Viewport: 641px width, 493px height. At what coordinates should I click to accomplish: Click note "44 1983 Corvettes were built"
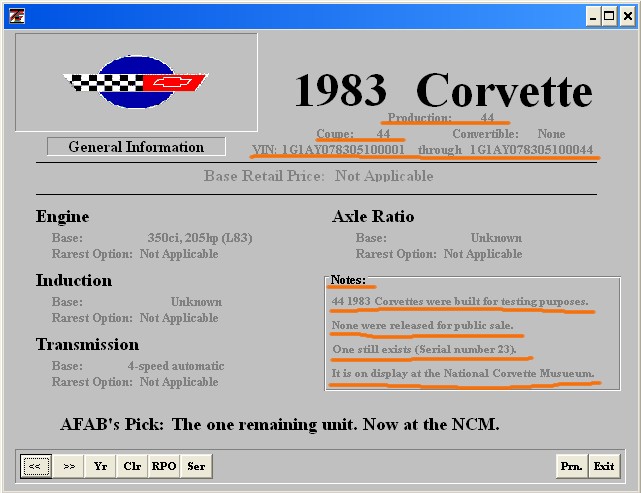460,301
